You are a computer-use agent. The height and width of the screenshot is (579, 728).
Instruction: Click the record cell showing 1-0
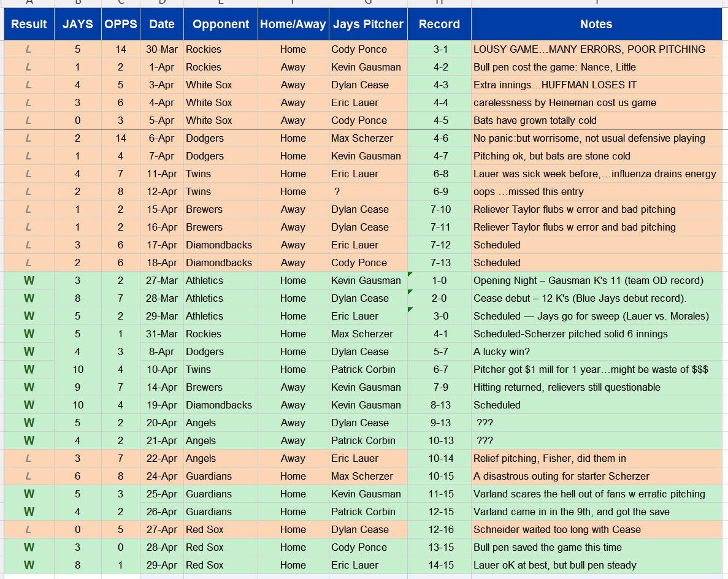[x=439, y=280]
